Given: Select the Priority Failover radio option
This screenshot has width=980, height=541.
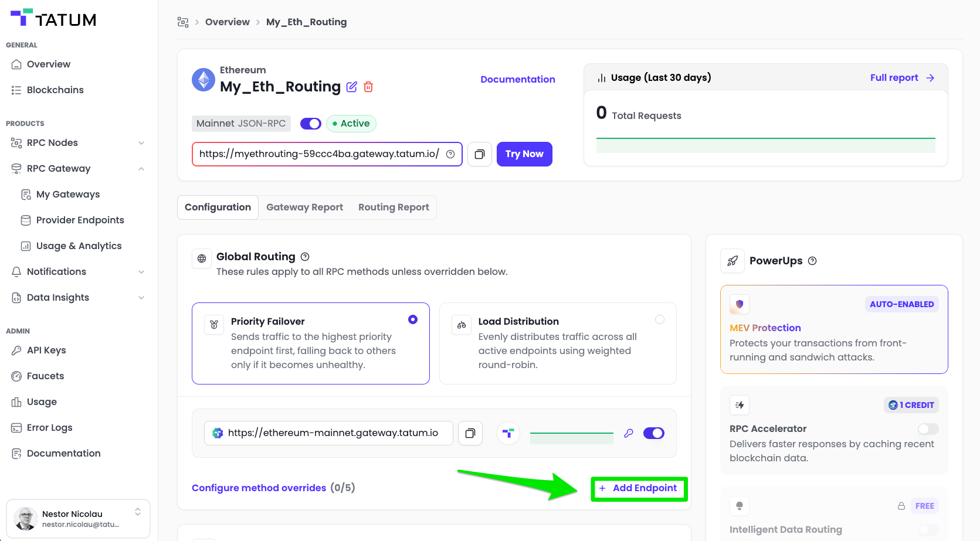Looking at the screenshot, I should [x=413, y=319].
